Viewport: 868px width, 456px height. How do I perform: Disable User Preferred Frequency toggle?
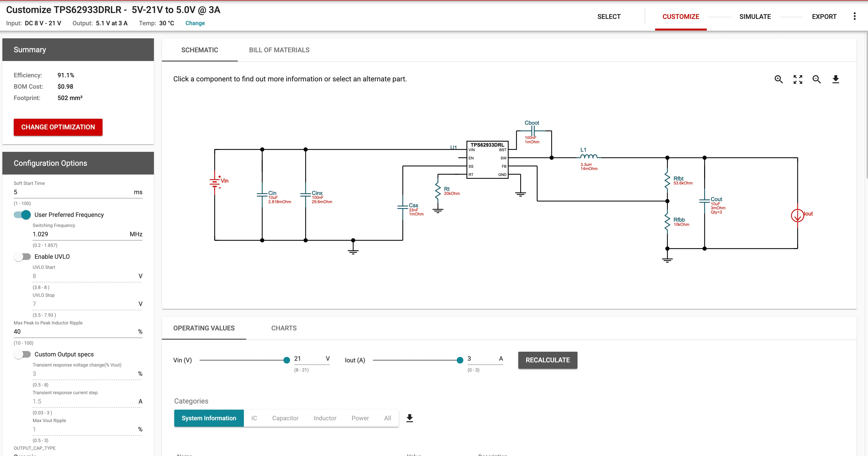pyautogui.click(x=22, y=215)
